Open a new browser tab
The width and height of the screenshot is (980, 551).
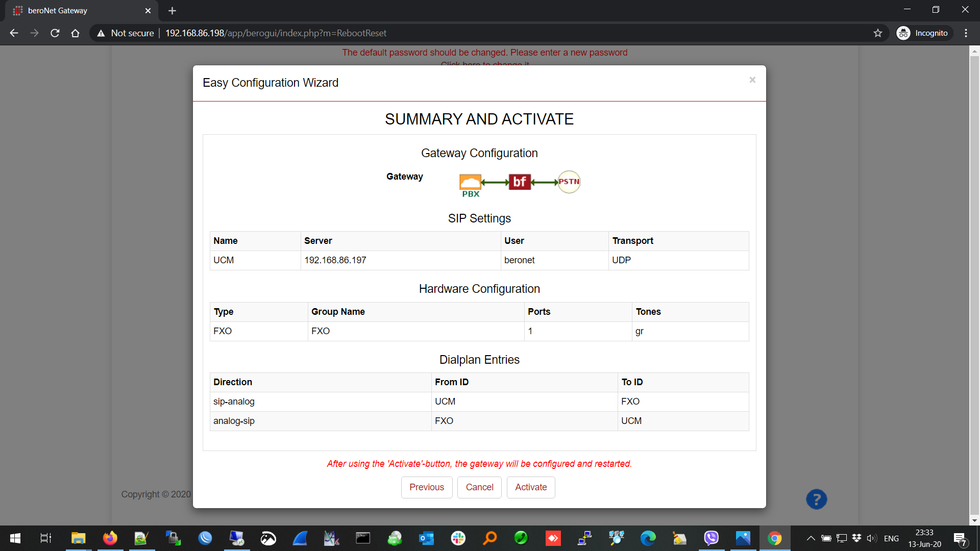coord(172,11)
